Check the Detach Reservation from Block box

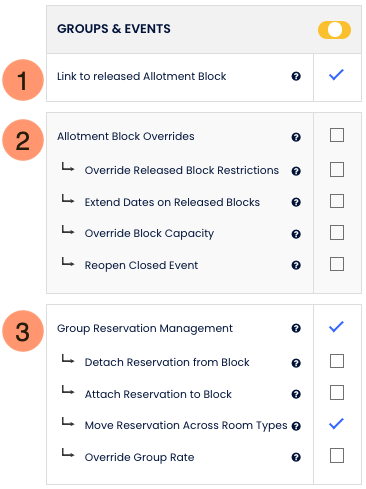[337, 361]
